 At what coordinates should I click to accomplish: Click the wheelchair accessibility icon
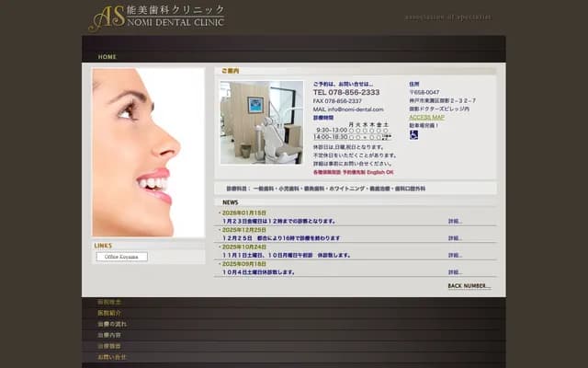pos(413,135)
